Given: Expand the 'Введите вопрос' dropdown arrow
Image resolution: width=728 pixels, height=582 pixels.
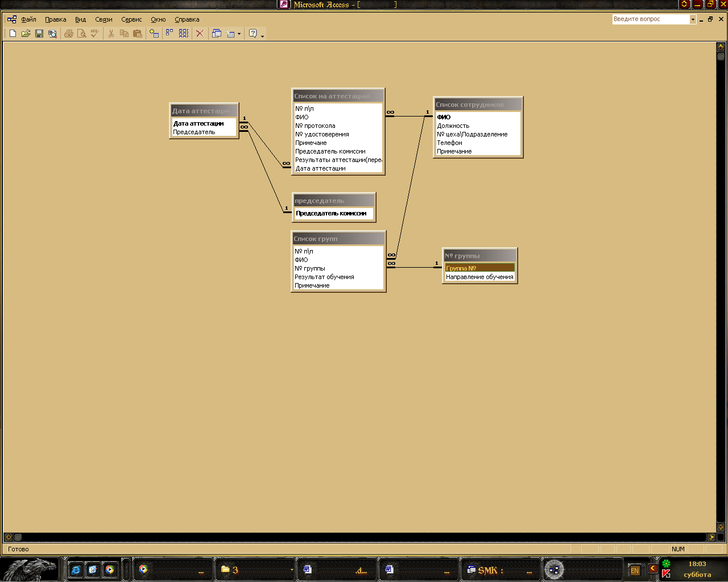Looking at the screenshot, I should pos(693,19).
